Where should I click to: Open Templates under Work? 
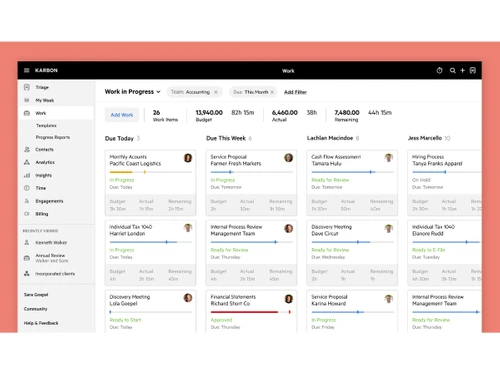[46, 126]
